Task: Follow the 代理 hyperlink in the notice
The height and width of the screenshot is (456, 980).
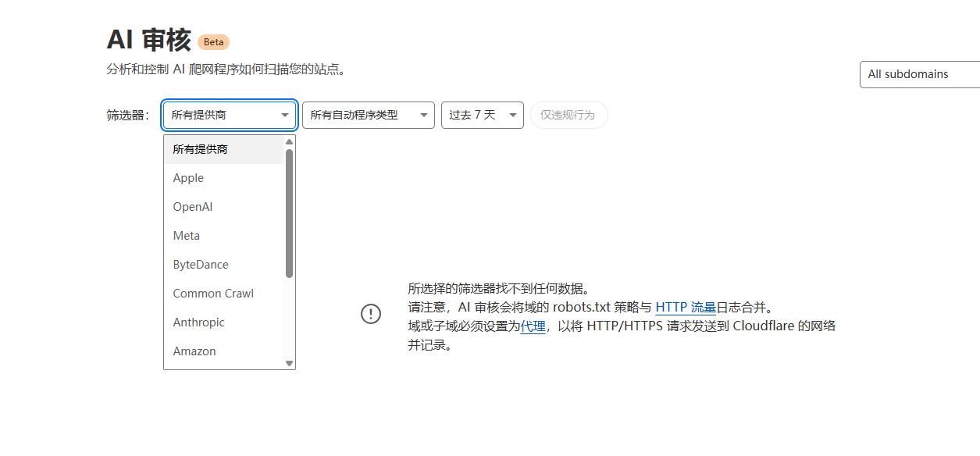Action: (533, 326)
